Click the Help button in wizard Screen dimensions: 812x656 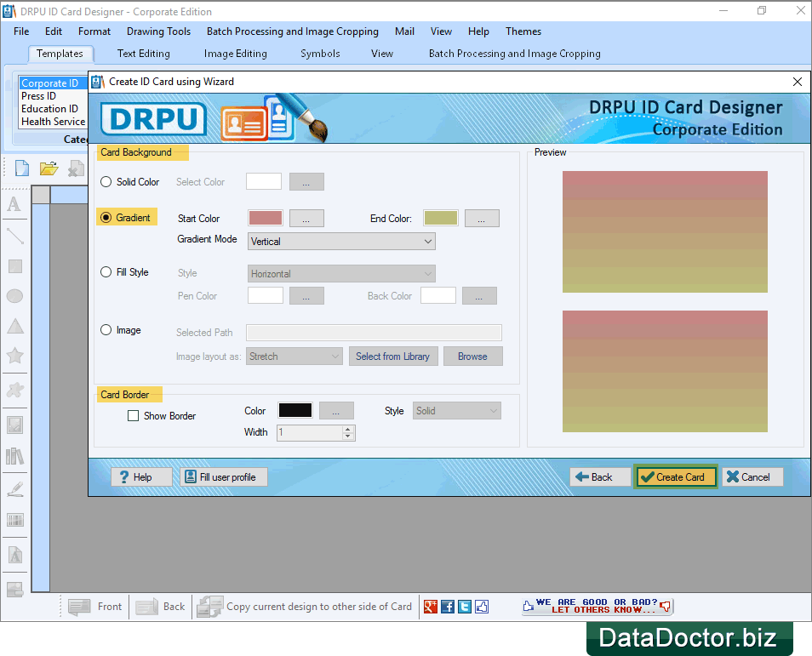pos(140,476)
